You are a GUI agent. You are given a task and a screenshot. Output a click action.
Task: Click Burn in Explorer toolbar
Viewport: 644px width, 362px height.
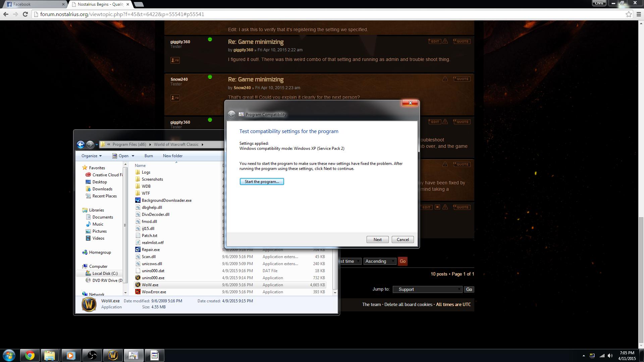(149, 156)
